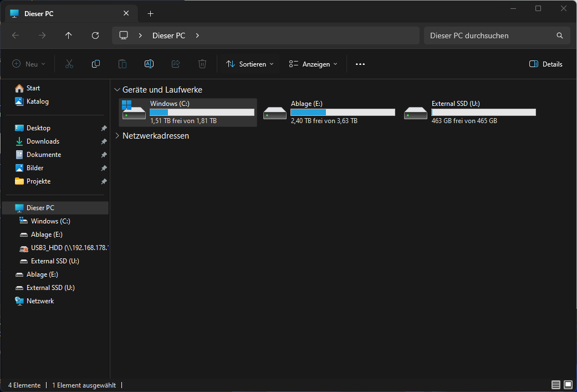Click '463 GB frei von 465 GB' text
This screenshot has width=577, height=392.
464,121
